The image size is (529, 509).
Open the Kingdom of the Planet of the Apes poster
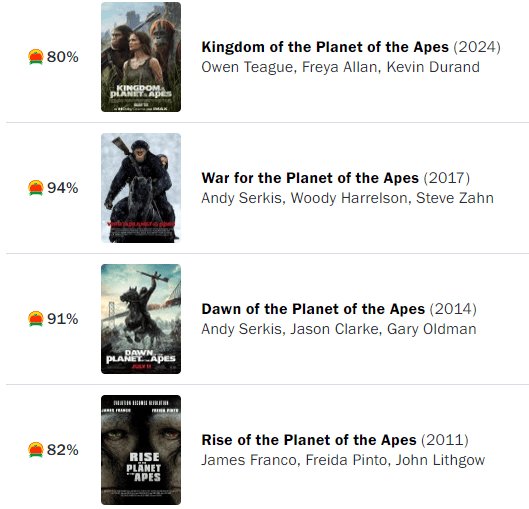click(141, 57)
